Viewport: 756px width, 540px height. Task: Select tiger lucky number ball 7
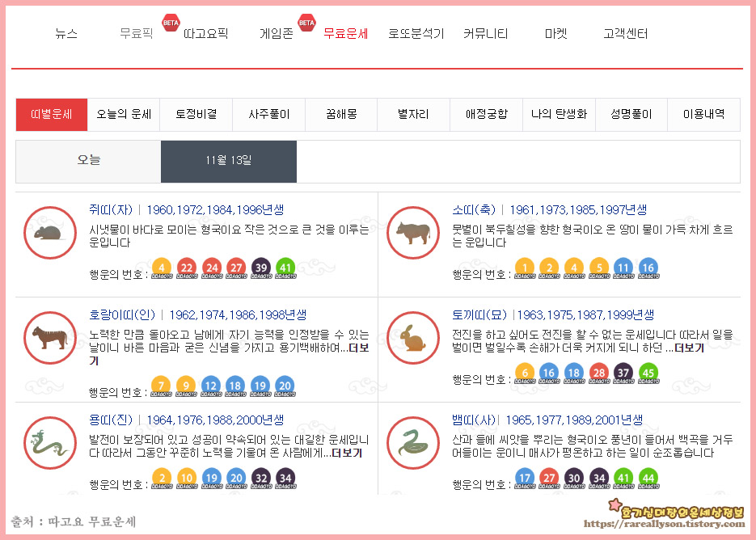click(x=161, y=386)
